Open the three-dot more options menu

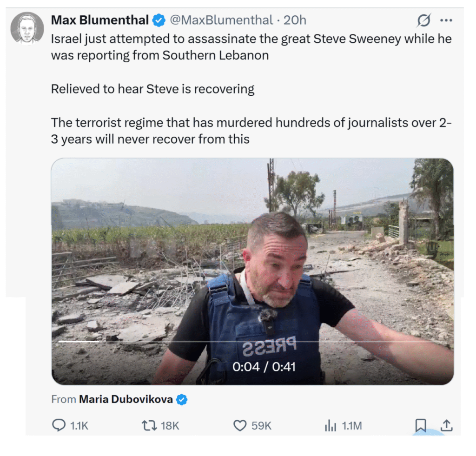click(446, 20)
